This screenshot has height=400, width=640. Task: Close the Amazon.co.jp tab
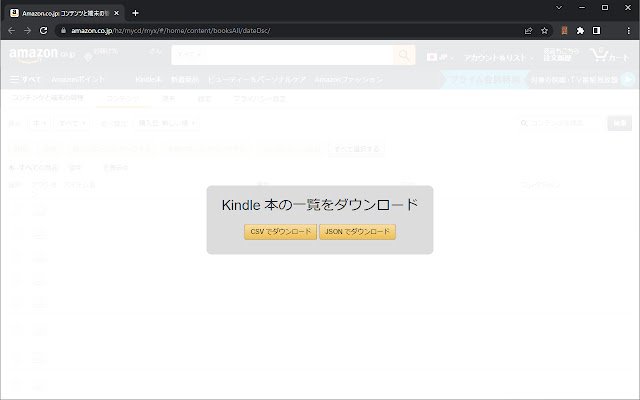(116, 13)
